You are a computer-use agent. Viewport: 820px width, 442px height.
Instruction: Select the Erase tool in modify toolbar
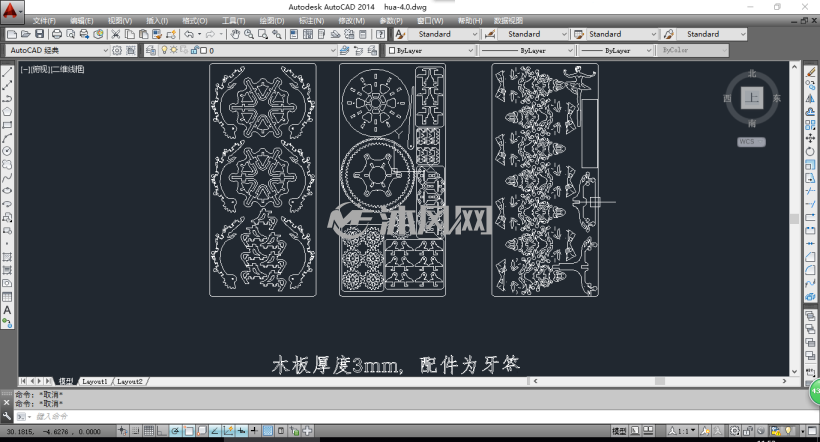tap(811, 72)
